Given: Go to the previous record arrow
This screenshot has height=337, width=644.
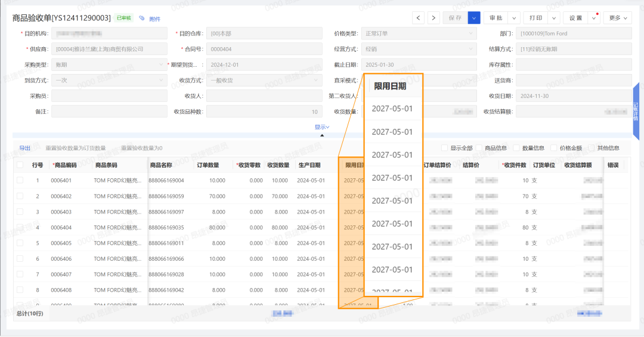Looking at the screenshot, I should point(419,18).
